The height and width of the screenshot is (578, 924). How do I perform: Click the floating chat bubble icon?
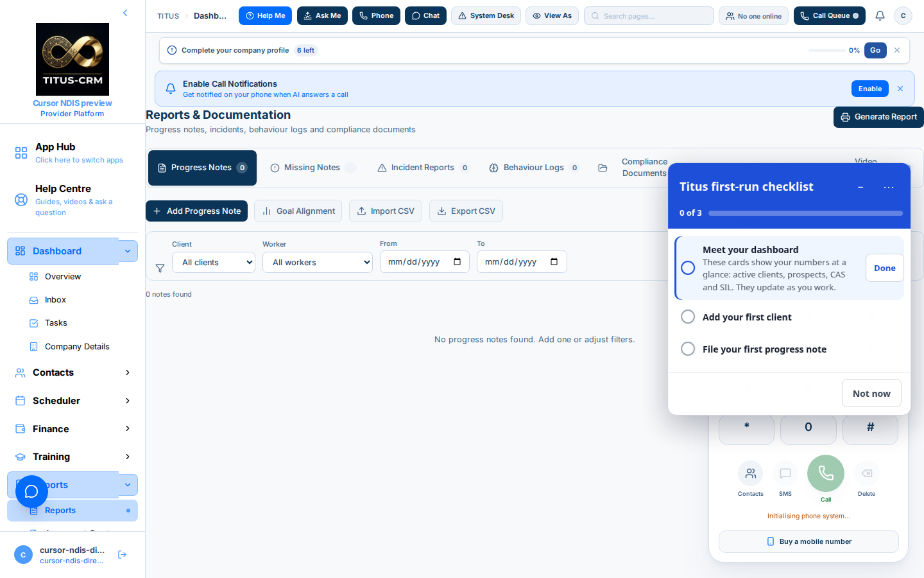tap(31, 491)
